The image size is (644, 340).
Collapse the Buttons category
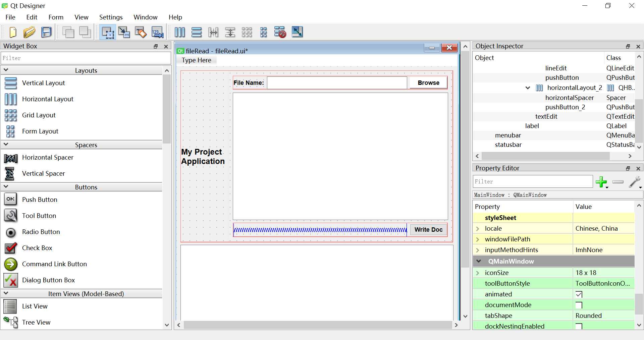6,187
